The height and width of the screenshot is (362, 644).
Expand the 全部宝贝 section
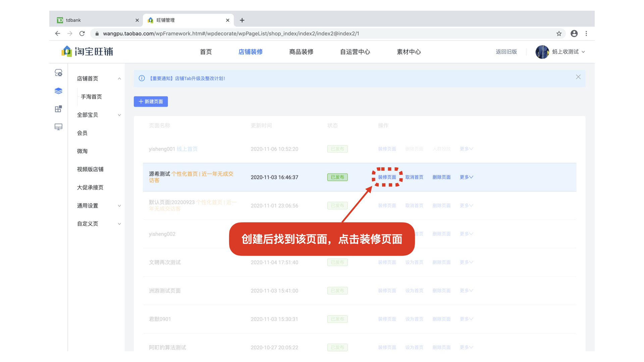tap(119, 115)
